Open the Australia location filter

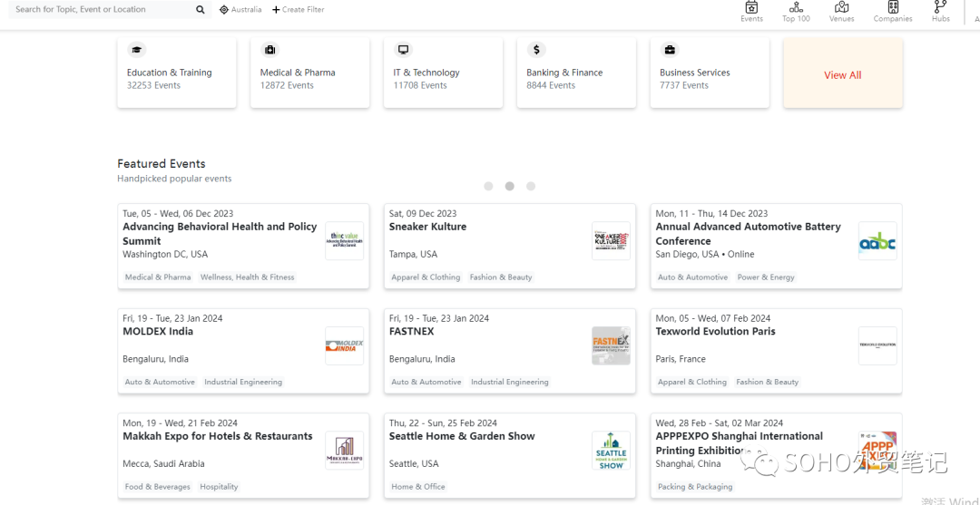click(x=240, y=10)
